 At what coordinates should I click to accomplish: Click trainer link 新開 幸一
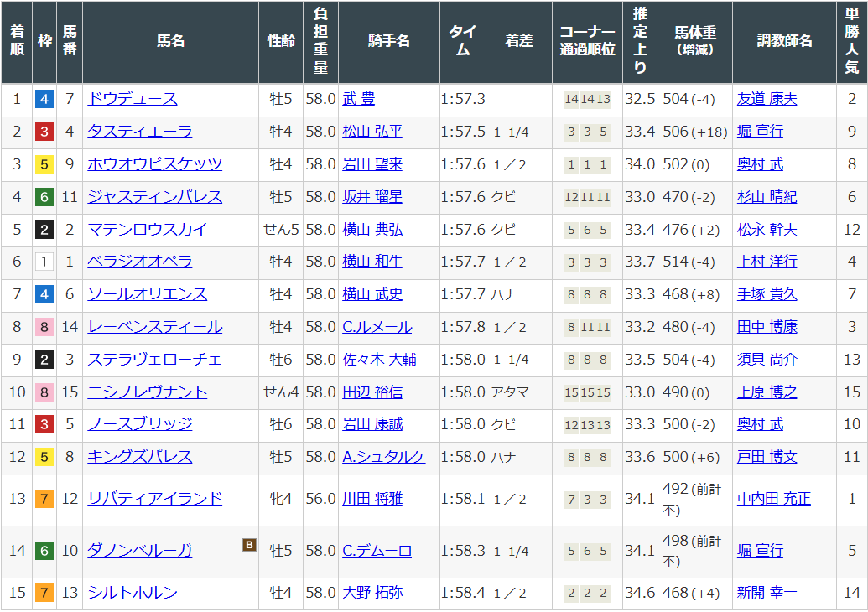pos(767,594)
